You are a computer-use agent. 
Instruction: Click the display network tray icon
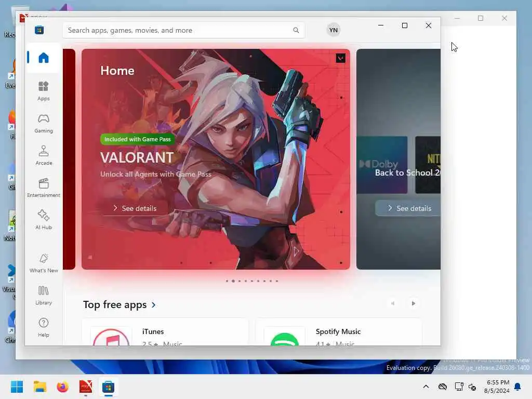(459, 387)
